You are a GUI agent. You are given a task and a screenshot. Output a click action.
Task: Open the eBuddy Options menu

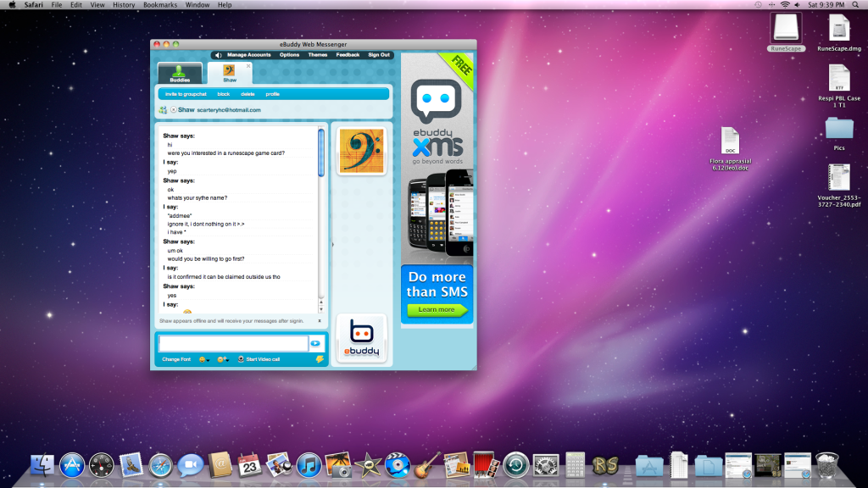(x=289, y=55)
